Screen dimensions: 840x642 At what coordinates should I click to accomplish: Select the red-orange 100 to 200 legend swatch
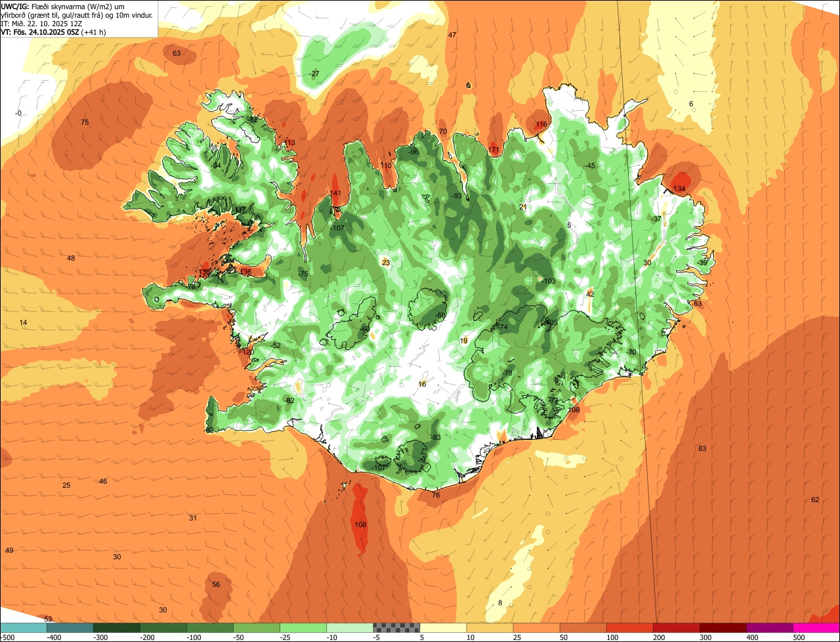630,628
